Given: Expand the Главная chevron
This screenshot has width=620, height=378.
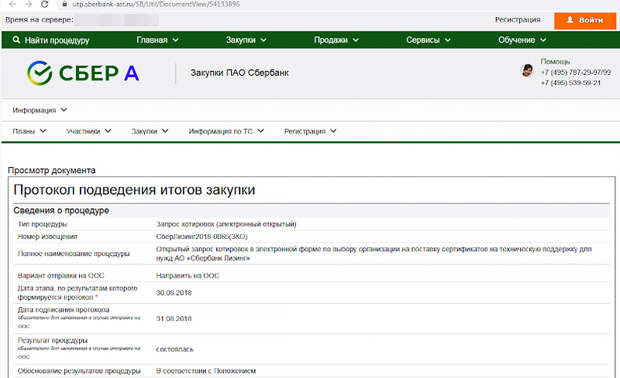Looking at the screenshot, I should (x=176, y=40).
